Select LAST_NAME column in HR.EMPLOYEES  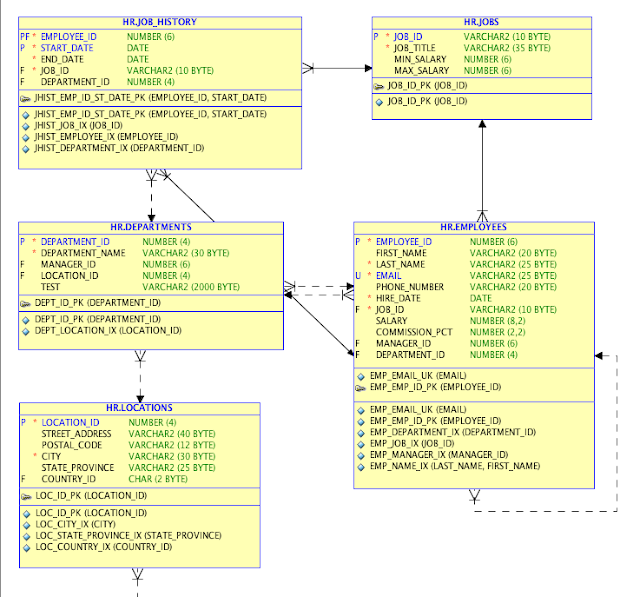400,264
